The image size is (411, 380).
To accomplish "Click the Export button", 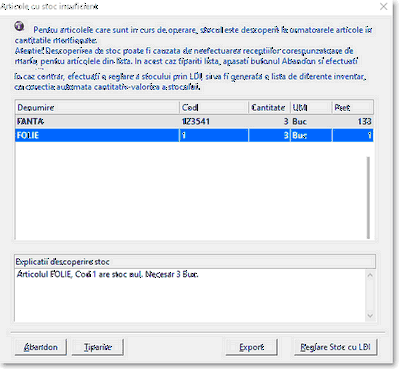I will pyautogui.click(x=252, y=347).
